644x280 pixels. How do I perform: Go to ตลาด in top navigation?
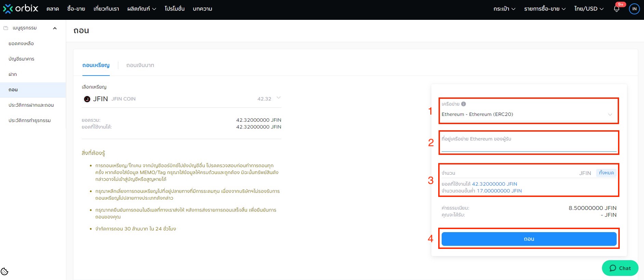coord(53,9)
